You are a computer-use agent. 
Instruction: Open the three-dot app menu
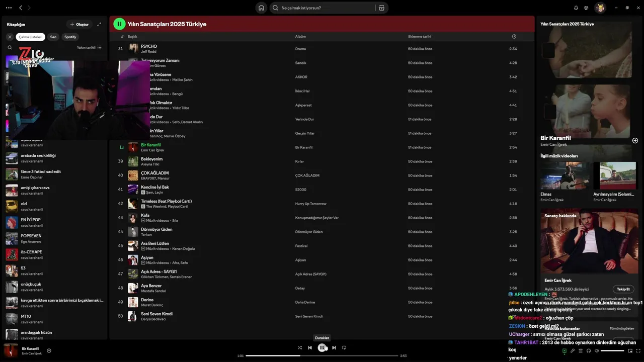[9, 8]
